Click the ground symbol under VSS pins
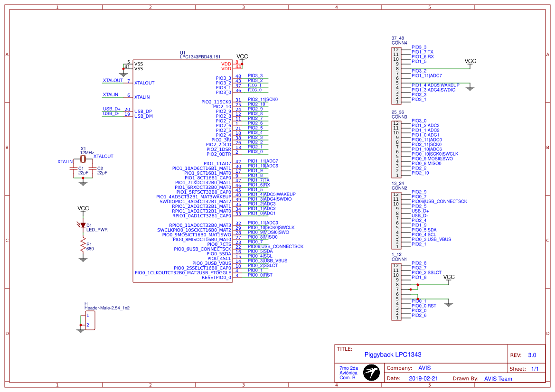 tap(124, 74)
